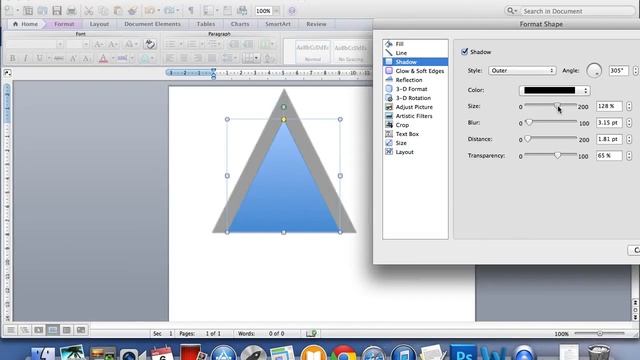
Task: Click the Angle value stepper
Action: (636, 71)
